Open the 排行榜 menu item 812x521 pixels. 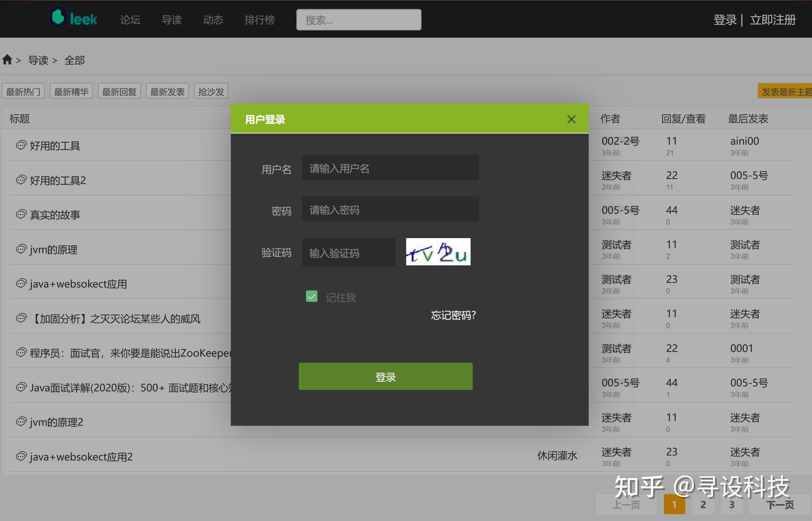tap(259, 20)
